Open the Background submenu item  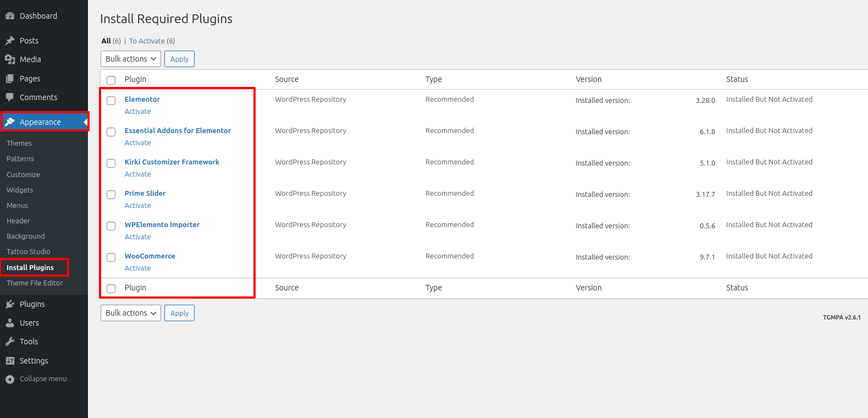tap(26, 236)
